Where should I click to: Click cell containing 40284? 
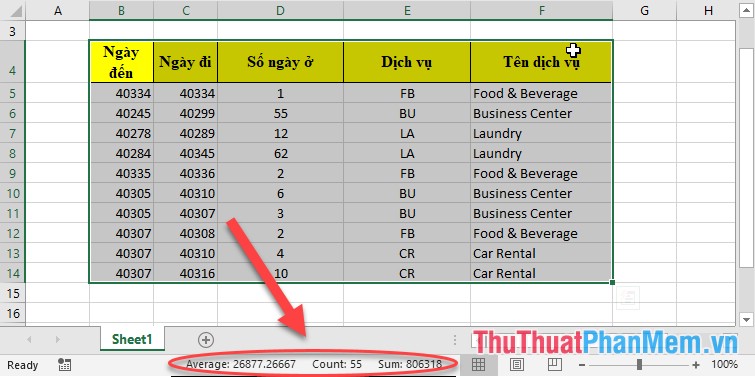click(121, 153)
